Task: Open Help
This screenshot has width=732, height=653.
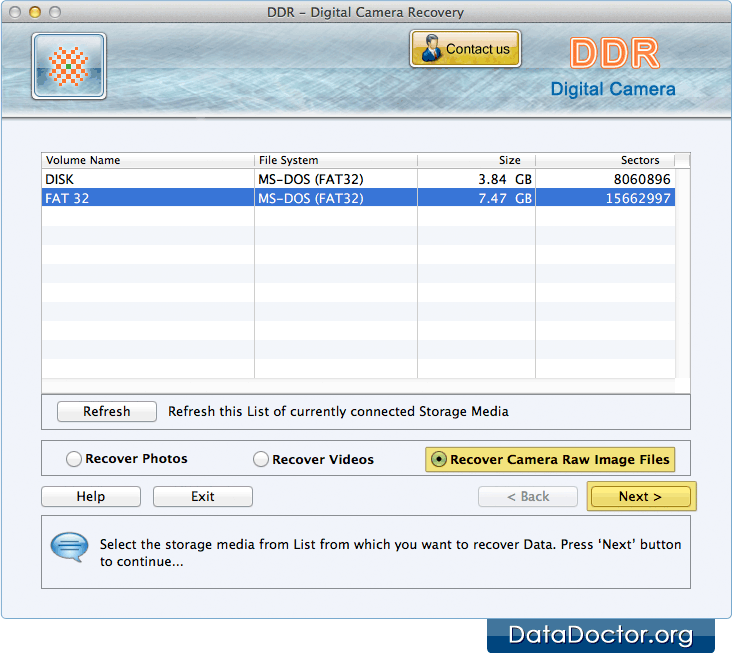Action: tap(91, 496)
